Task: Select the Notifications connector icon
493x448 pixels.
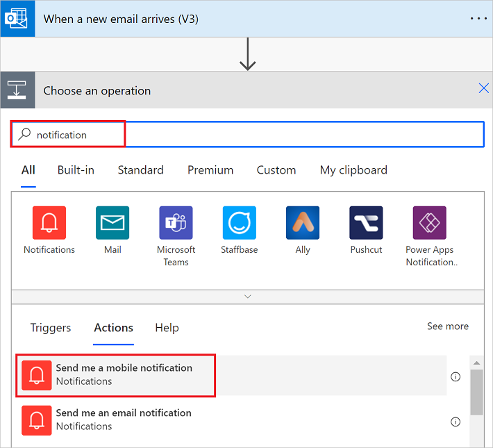Action: click(49, 223)
